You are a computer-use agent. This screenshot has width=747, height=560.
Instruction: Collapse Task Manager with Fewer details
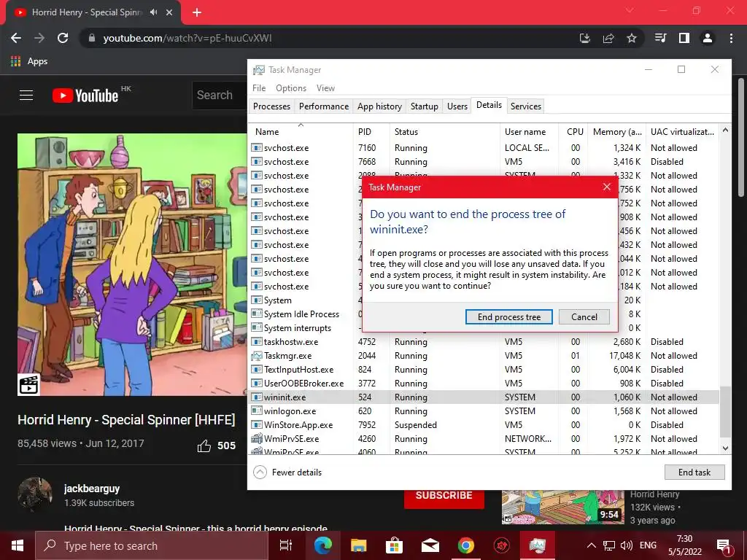[287, 472]
